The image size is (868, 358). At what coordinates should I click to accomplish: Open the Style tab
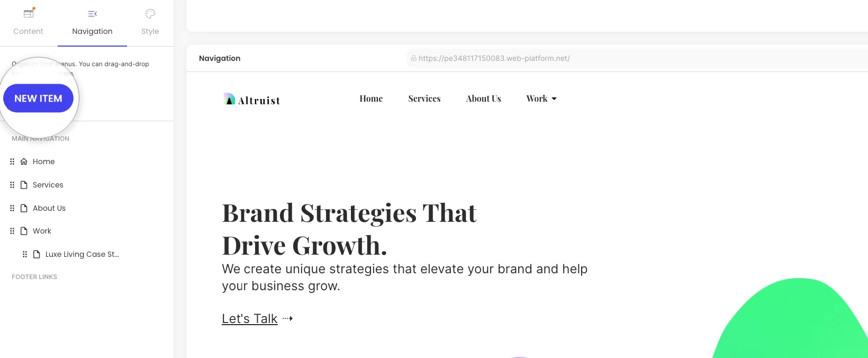tap(150, 23)
